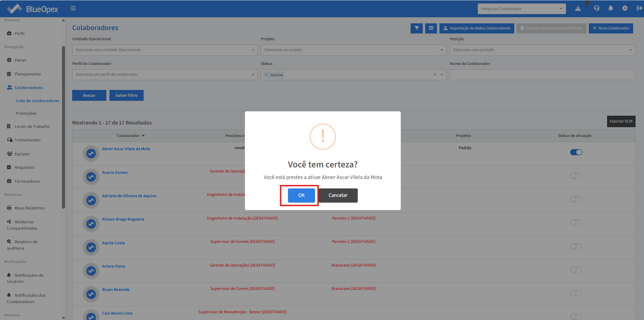This screenshot has width=644, height=320.
Task: Click the column layout button
Action: coord(431,28)
